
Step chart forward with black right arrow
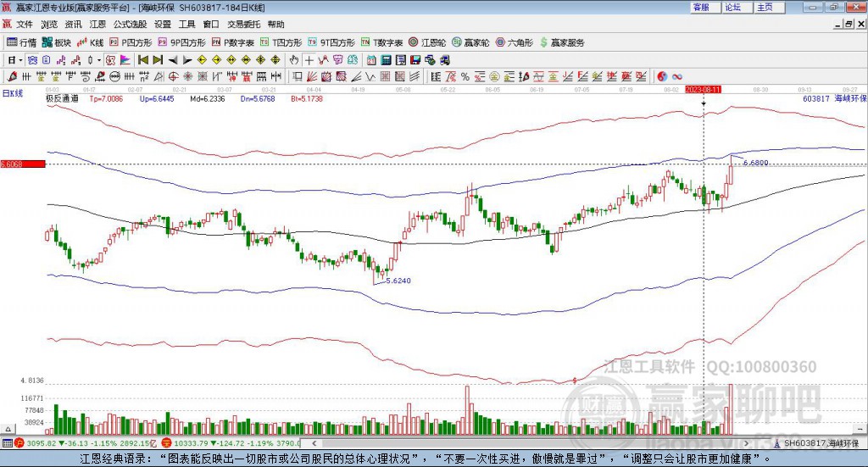tap(187, 60)
